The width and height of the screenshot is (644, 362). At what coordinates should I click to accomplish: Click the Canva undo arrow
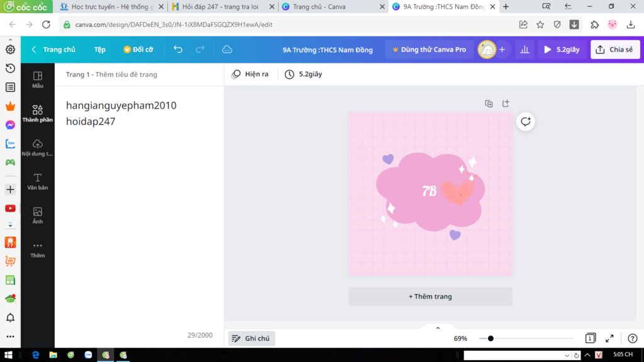click(x=178, y=49)
